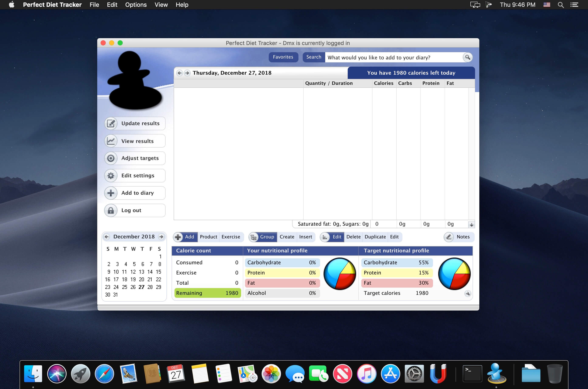
Task: Click the Update results button label
Action: pyautogui.click(x=141, y=123)
